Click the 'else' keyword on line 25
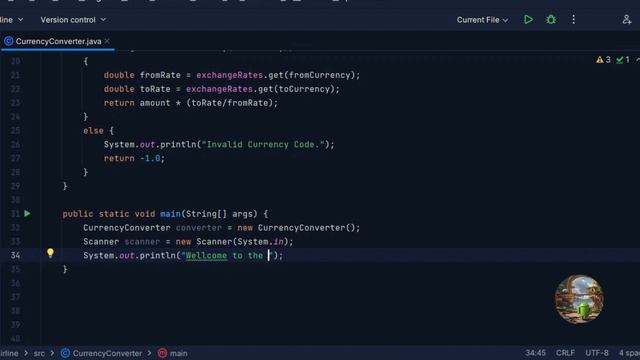This screenshot has width=640, height=360. point(93,131)
